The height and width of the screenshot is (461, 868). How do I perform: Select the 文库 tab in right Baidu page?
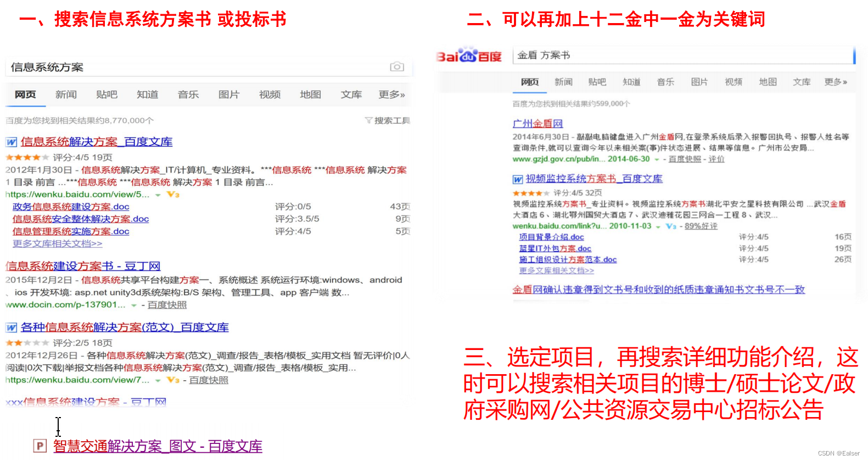pyautogui.click(x=802, y=82)
